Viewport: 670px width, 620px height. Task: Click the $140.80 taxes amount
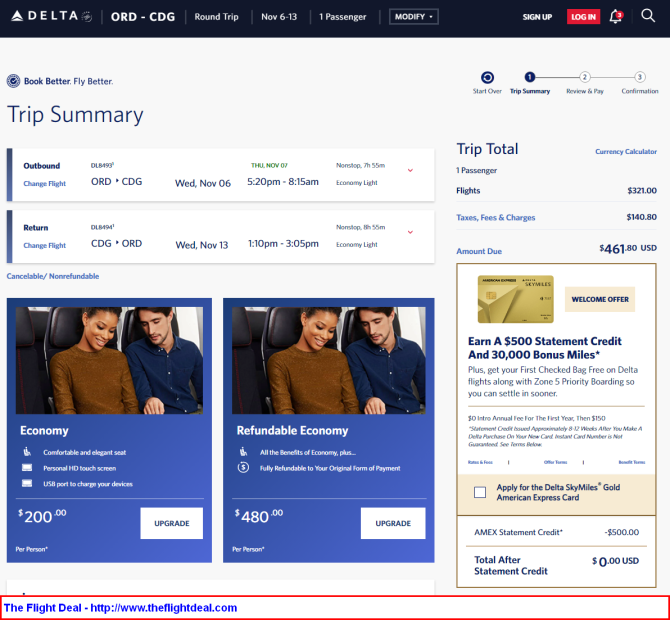tap(641, 217)
